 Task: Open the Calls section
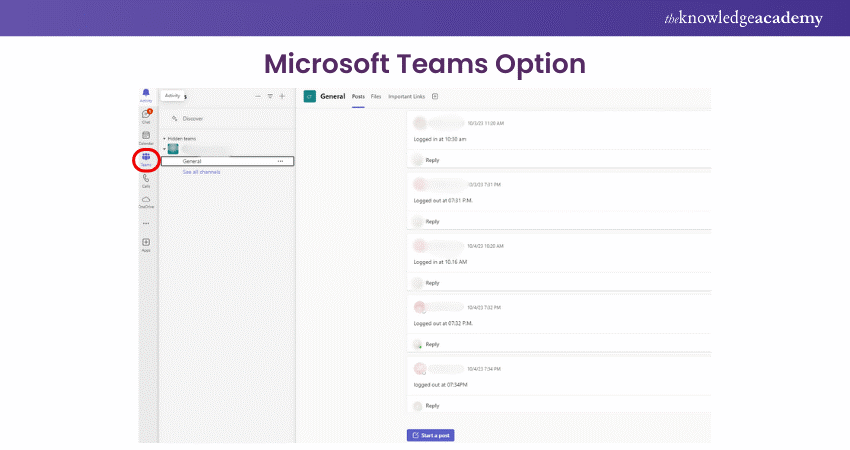click(146, 180)
